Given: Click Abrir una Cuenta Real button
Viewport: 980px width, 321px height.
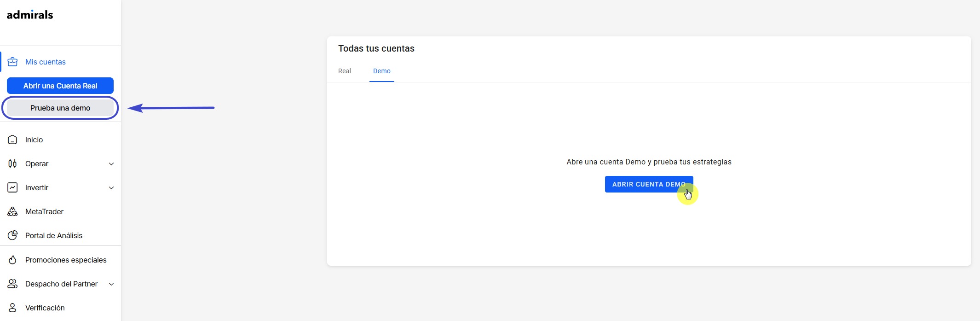Looking at the screenshot, I should pos(60,86).
